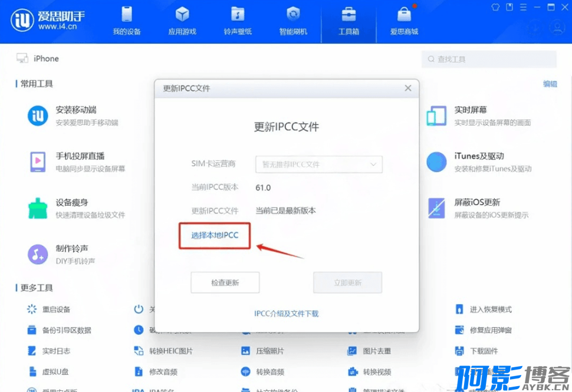Screen dimensions: 572x392
Task: Open 虚拟U盘 tool
Action: click(x=48, y=371)
